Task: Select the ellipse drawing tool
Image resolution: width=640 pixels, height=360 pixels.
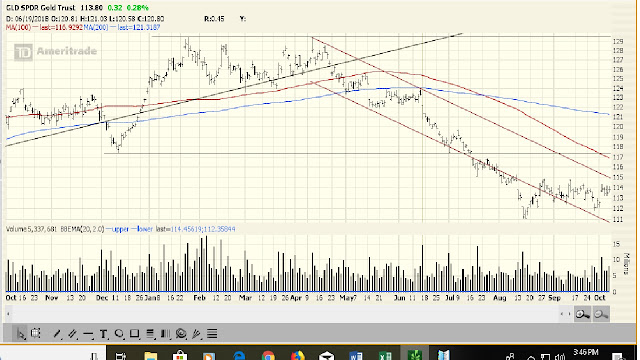Action: [x=119, y=334]
